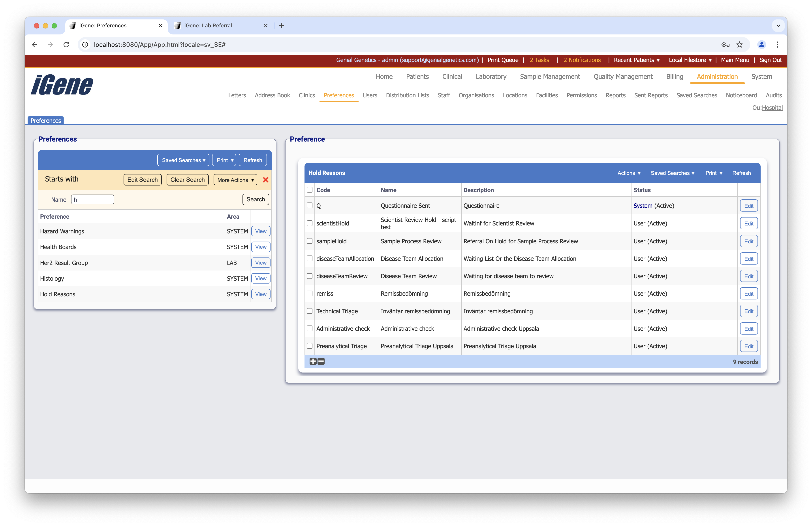Switch to the iGene: Lab Referral tab

point(208,26)
